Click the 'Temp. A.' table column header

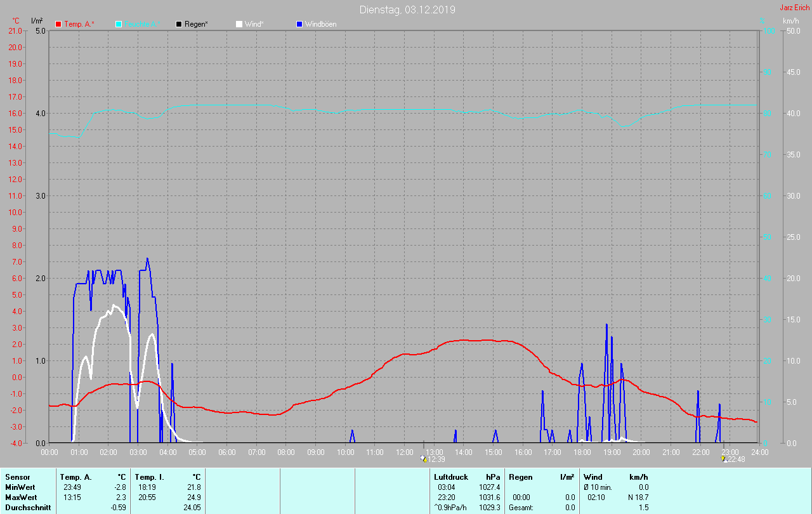(75, 477)
